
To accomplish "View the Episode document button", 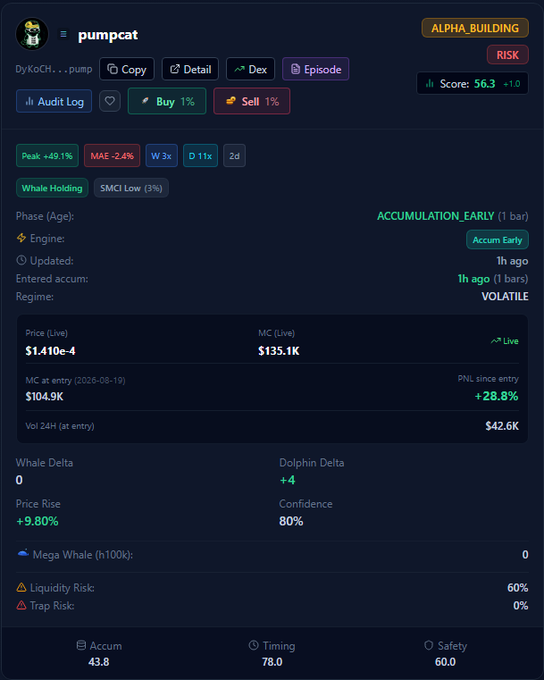I will [315, 69].
